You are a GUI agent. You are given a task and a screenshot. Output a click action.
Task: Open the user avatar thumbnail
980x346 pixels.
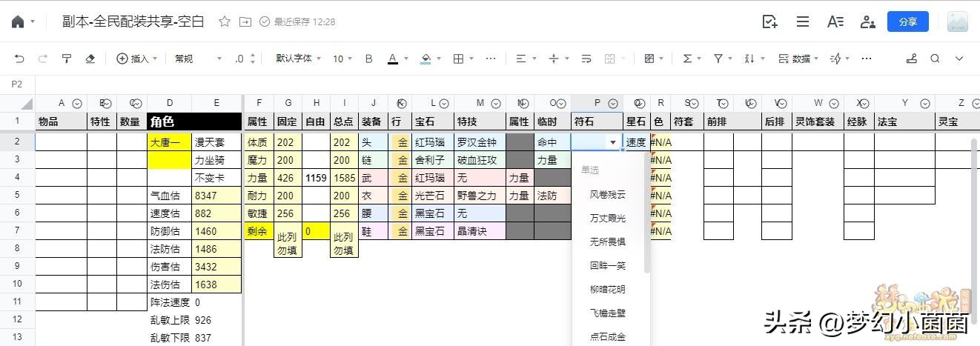click(958, 21)
